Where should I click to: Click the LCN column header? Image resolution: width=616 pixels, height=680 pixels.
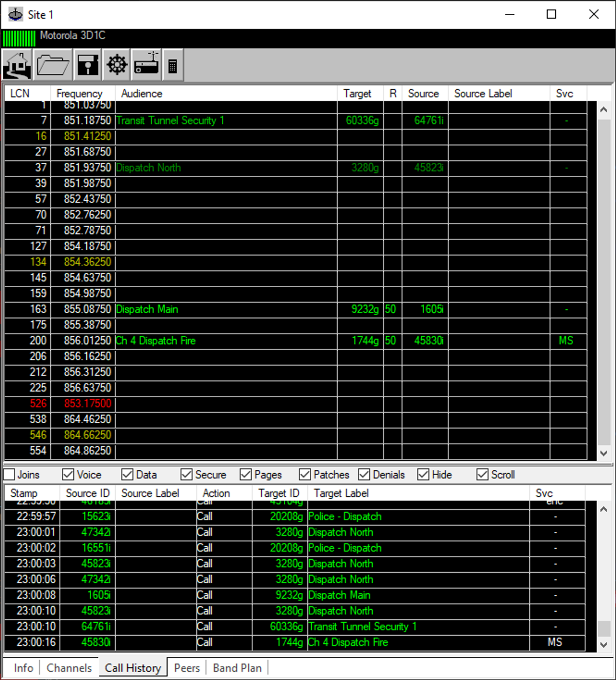pyautogui.click(x=27, y=93)
